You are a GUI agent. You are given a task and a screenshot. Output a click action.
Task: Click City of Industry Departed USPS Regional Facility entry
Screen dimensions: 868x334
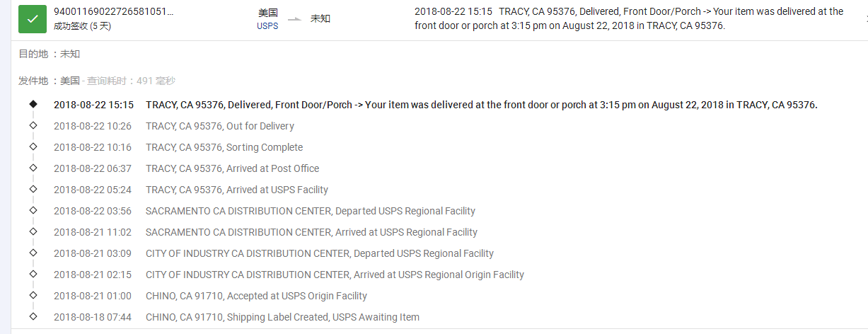tap(274, 253)
